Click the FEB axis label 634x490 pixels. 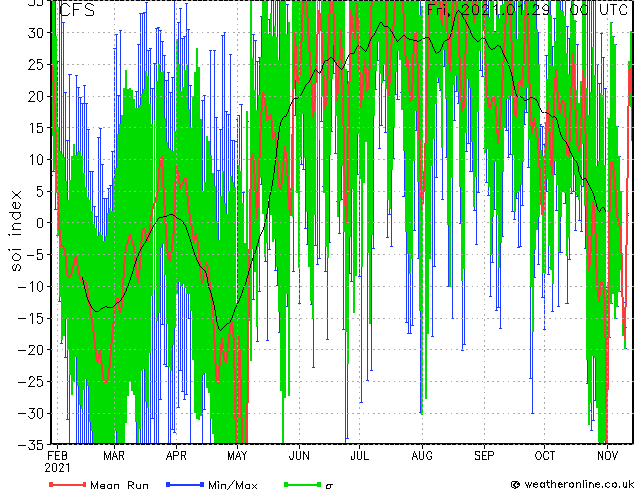pos(57,456)
